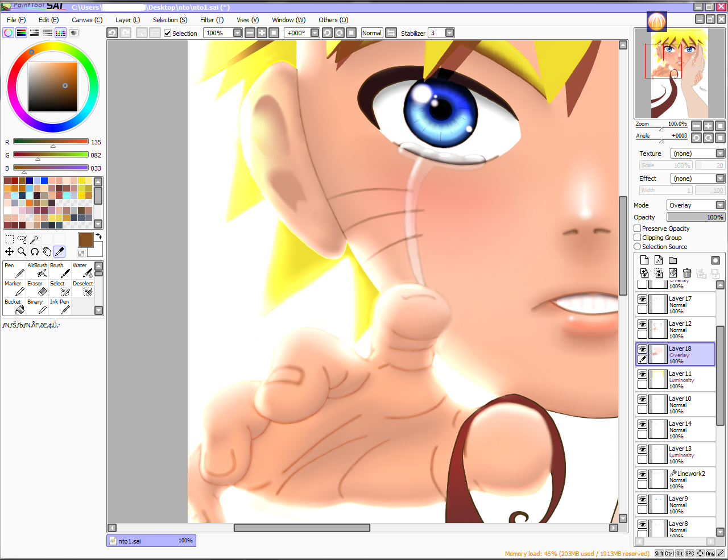This screenshot has height=560, width=728.
Task: Adjust the layer Opacity slider
Action: point(696,217)
